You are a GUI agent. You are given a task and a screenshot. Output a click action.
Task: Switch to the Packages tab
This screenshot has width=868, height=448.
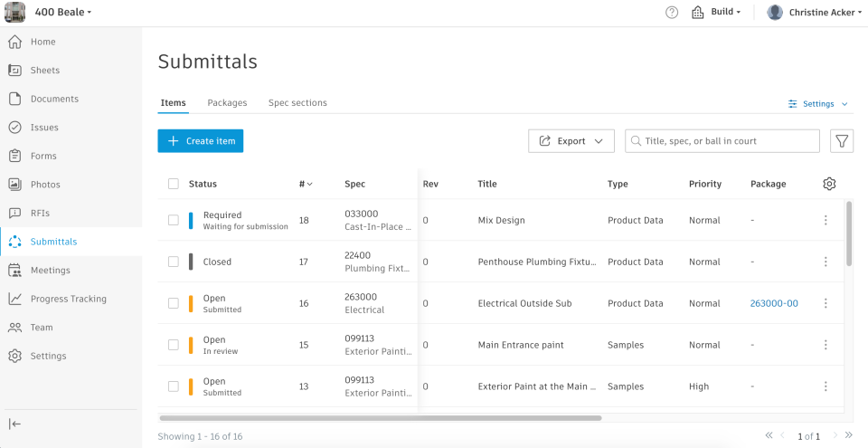[x=227, y=103]
